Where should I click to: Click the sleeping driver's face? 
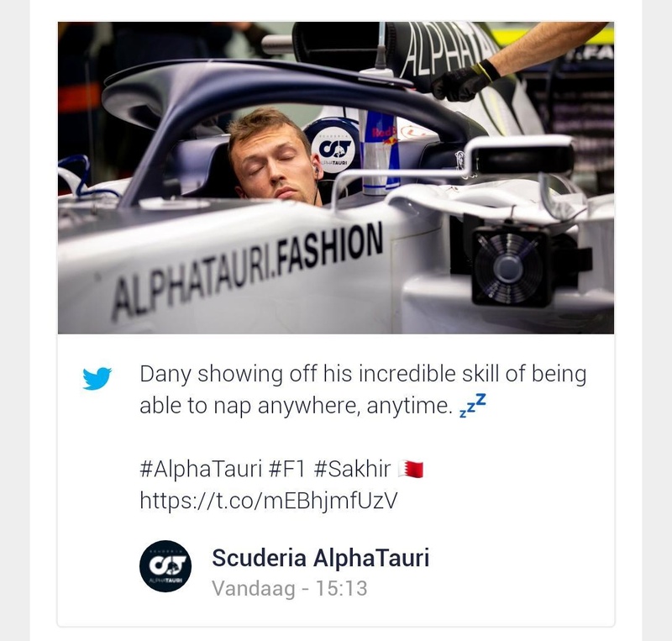tap(275, 163)
